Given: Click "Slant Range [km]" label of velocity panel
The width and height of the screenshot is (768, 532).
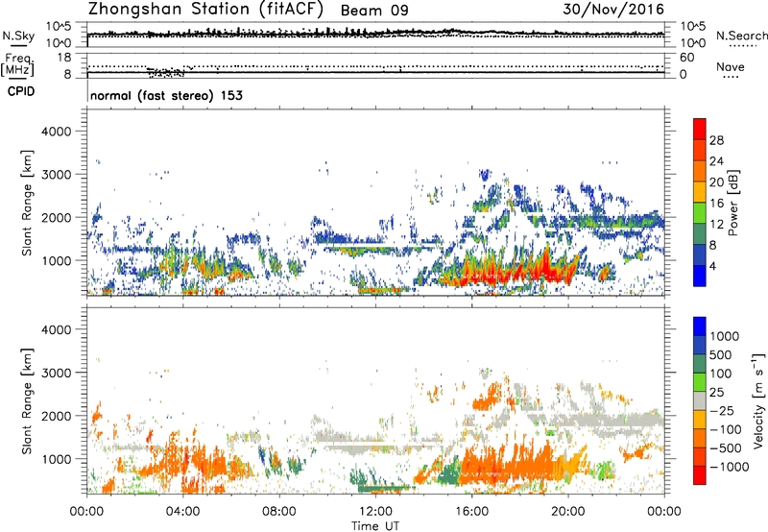Looking at the screenshot, I should pos(27,400).
